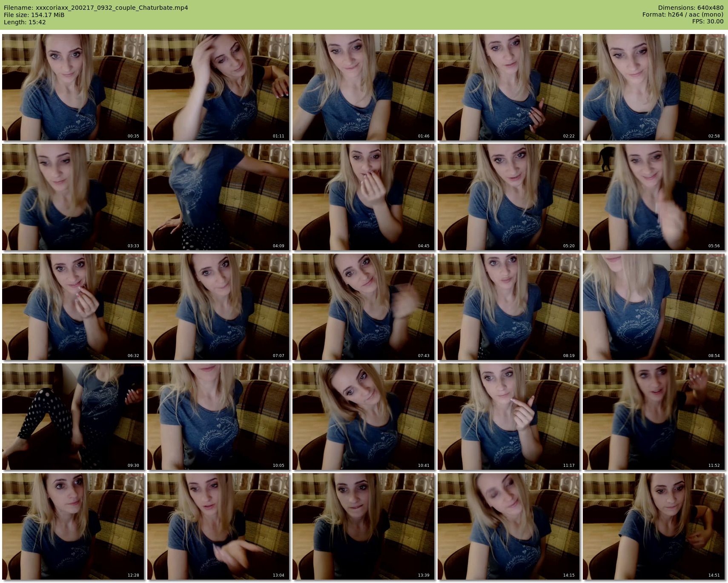
Task: Pick the thumbnail at 04:45
Action: pos(364,197)
